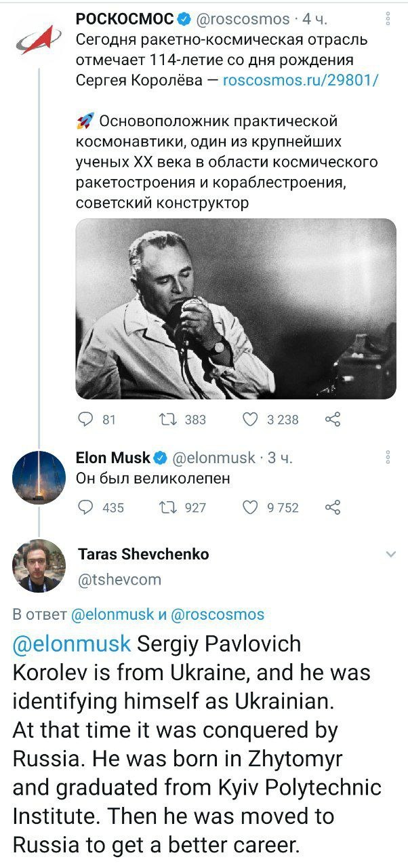Viewport: 408px width, 868px height.
Task: Open Roscosmos profile avatar
Action: tap(39, 38)
